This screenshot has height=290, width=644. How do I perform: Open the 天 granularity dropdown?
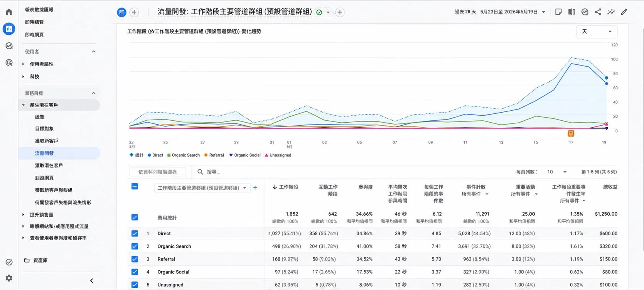(x=597, y=32)
